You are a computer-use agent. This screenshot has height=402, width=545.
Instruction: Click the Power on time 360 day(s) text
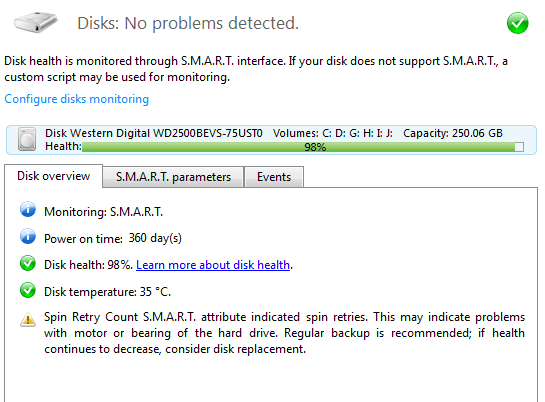[113, 238]
